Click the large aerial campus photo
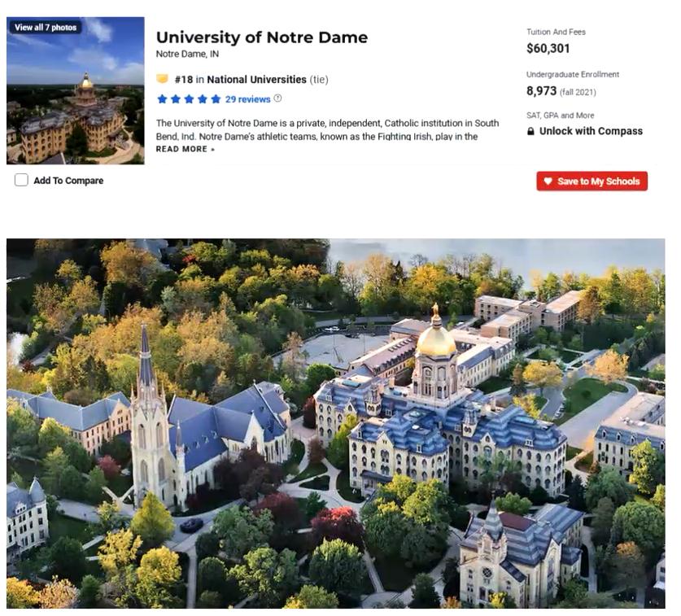The height and width of the screenshot is (616, 681). point(335,423)
